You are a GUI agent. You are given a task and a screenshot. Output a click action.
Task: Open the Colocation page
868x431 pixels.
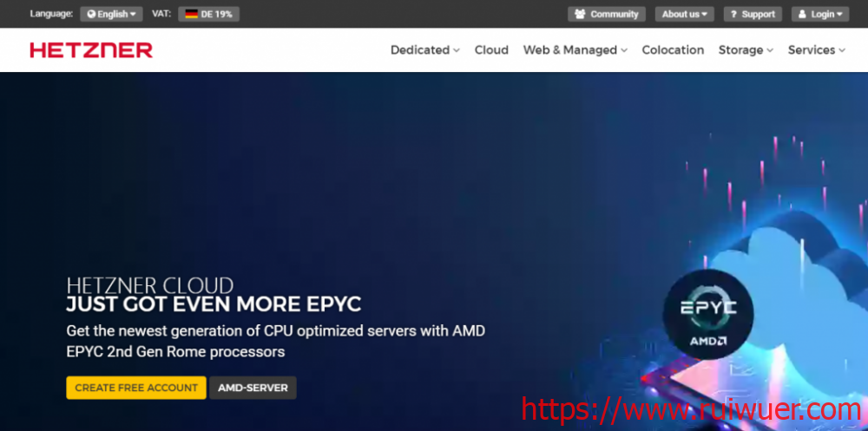click(x=674, y=50)
